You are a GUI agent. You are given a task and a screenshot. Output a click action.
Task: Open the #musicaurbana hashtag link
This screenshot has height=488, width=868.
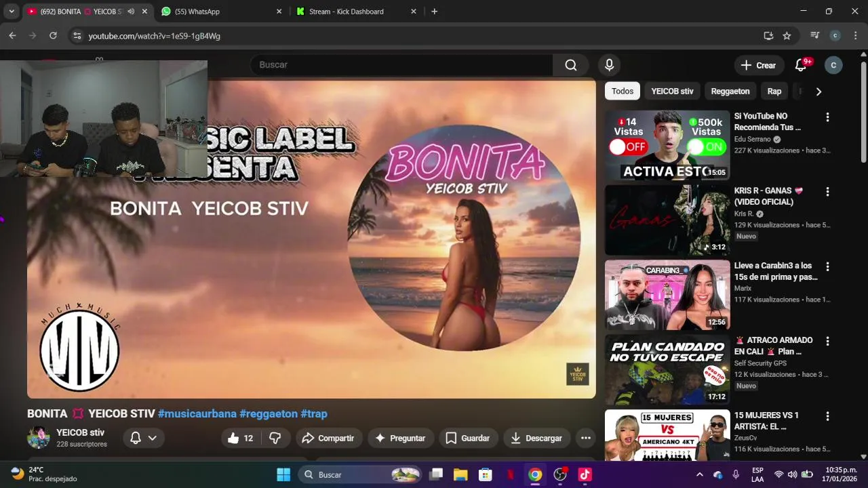click(197, 413)
